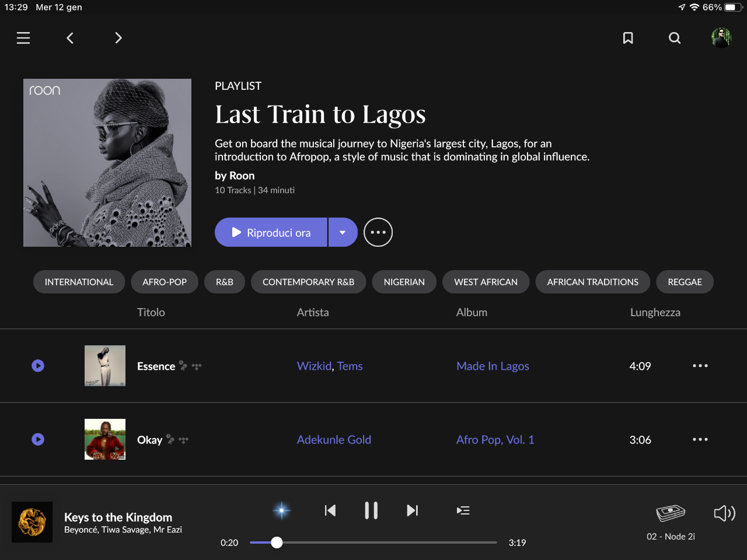Image resolution: width=747 pixels, height=560 pixels.
Task: Click now playing artists Beyoncé, Tiwa Savage, Mr Eazi
Action: [123, 530]
